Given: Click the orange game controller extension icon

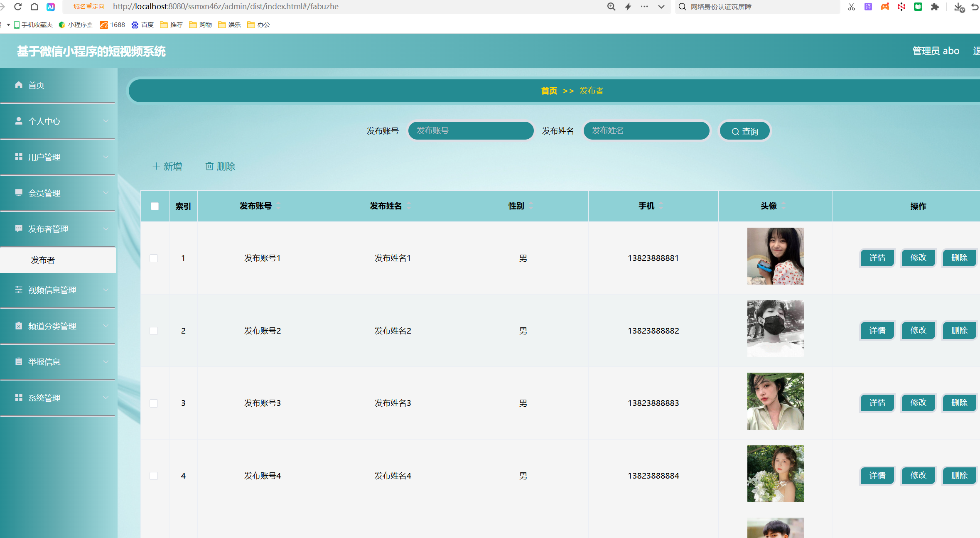Looking at the screenshot, I should pyautogui.click(x=885, y=7).
